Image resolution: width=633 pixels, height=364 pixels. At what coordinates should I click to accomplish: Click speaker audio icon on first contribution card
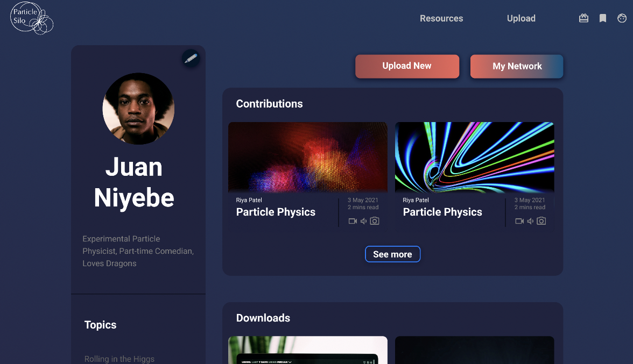click(x=363, y=221)
